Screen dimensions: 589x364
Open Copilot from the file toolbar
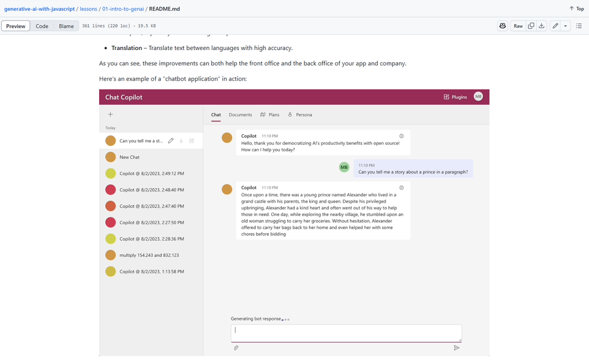502,26
